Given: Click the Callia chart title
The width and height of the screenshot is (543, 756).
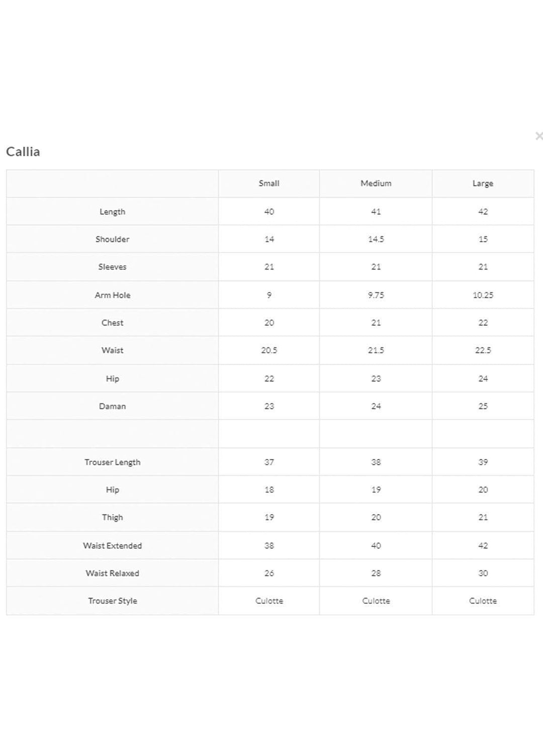Looking at the screenshot, I should [23, 151].
